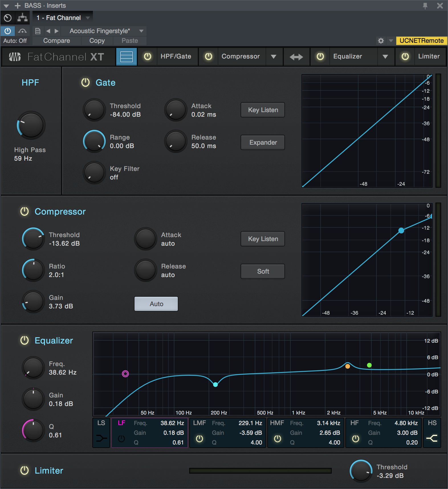Open the routing view icon
The width and height of the screenshot is (448, 489).
pyautogui.click(x=23, y=18)
